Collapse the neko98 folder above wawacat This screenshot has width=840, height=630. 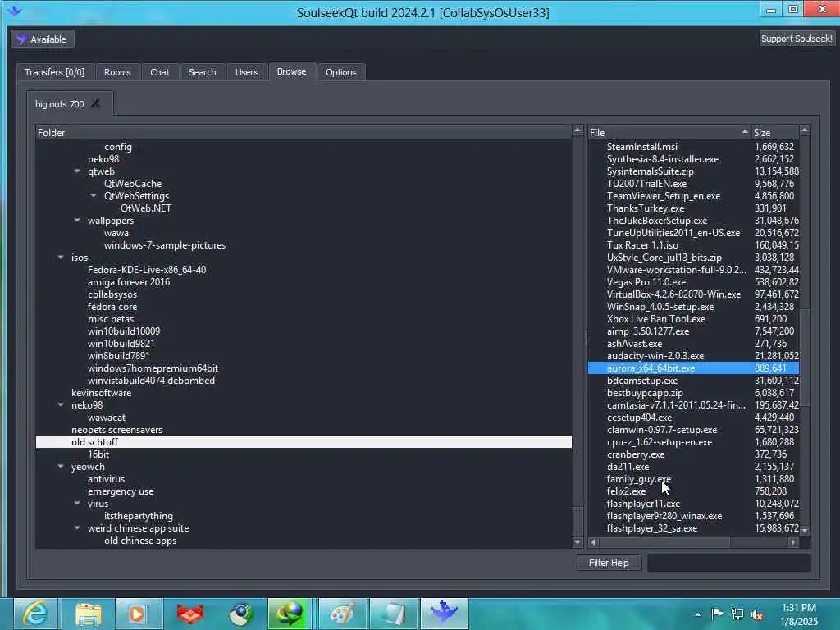[x=61, y=405]
